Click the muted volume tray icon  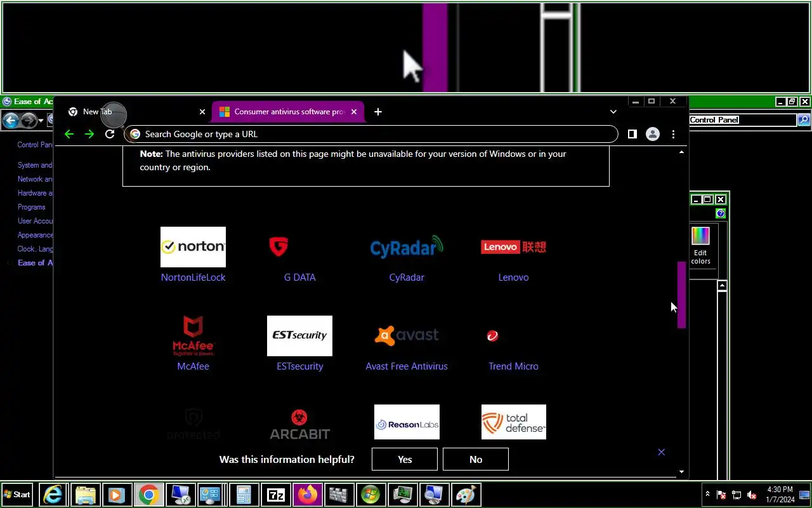[x=752, y=495]
